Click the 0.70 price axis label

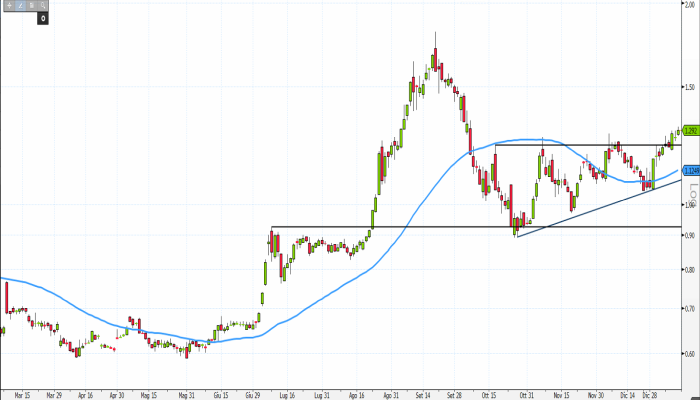688,307
